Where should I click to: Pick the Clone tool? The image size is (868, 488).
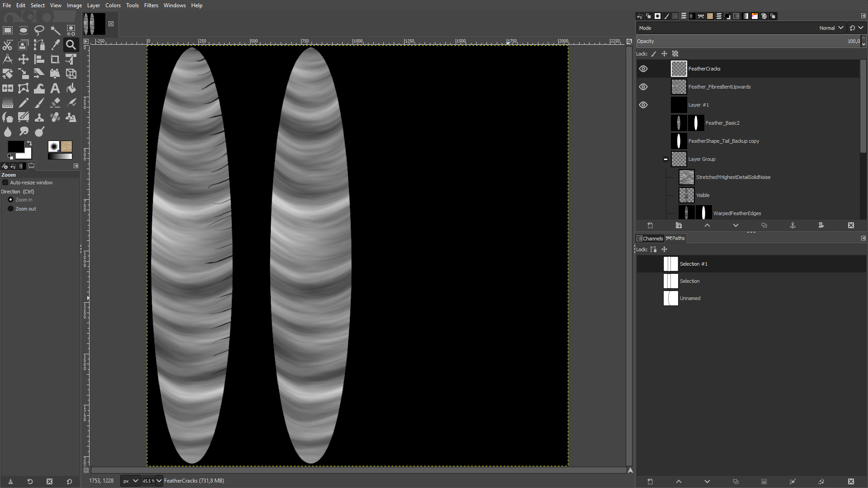coord(39,117)
